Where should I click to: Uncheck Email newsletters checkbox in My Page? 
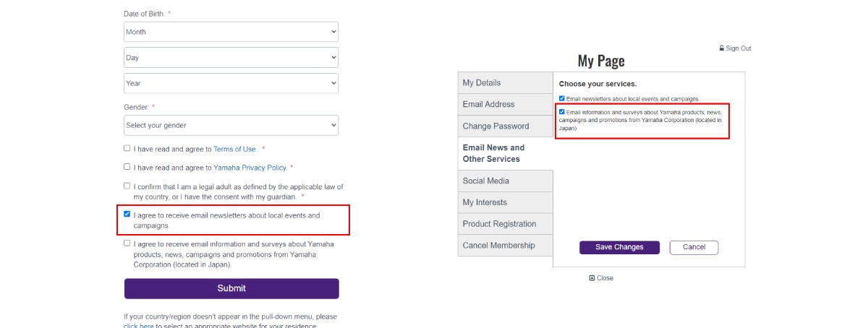[x=562, y=98]
